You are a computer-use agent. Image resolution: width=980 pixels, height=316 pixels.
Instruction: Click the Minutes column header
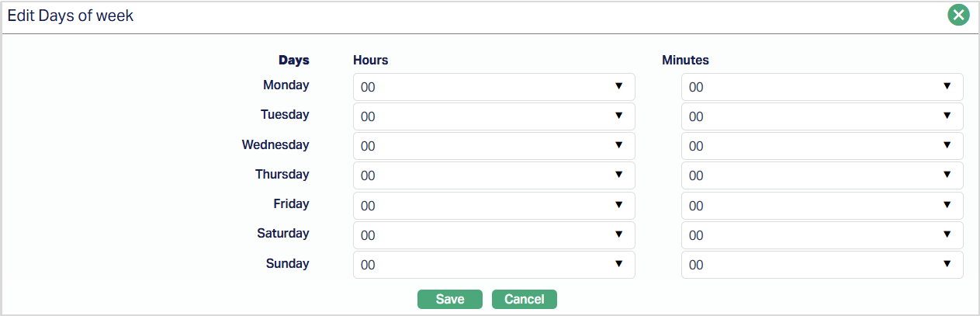685,60
